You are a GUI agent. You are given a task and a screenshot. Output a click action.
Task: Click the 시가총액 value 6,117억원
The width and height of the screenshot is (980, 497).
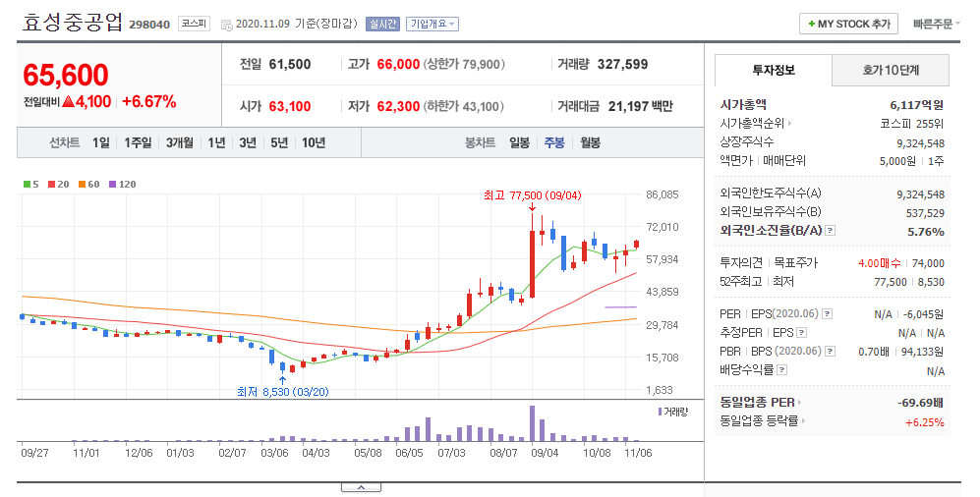[x=917, y=105]
